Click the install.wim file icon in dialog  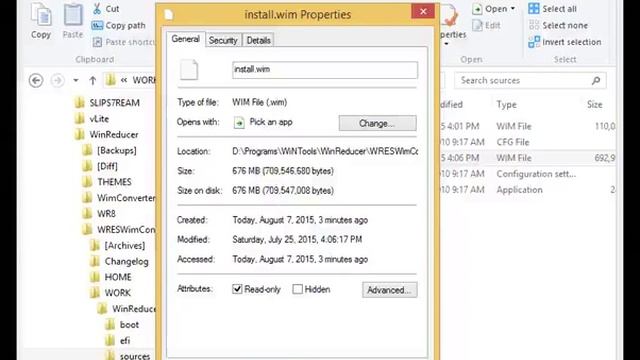pyautogui.click(x=189, y=69)
